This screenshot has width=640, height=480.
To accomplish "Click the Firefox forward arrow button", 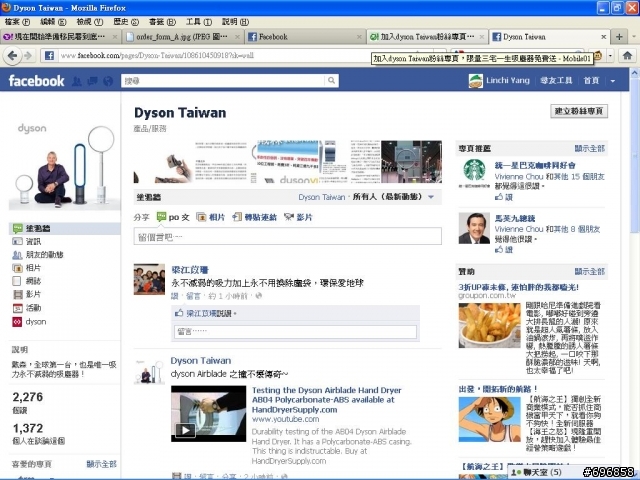I will [28, 56].
